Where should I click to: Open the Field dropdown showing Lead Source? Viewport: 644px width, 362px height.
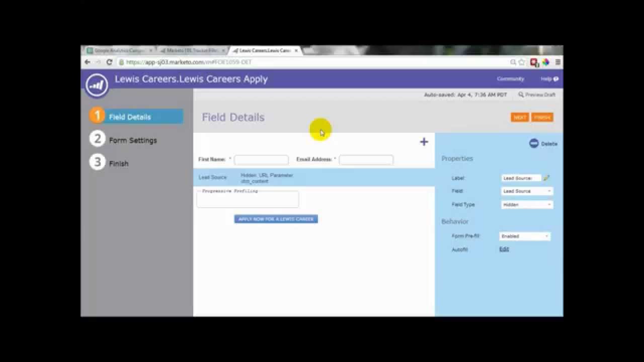(x=527, y=191)
